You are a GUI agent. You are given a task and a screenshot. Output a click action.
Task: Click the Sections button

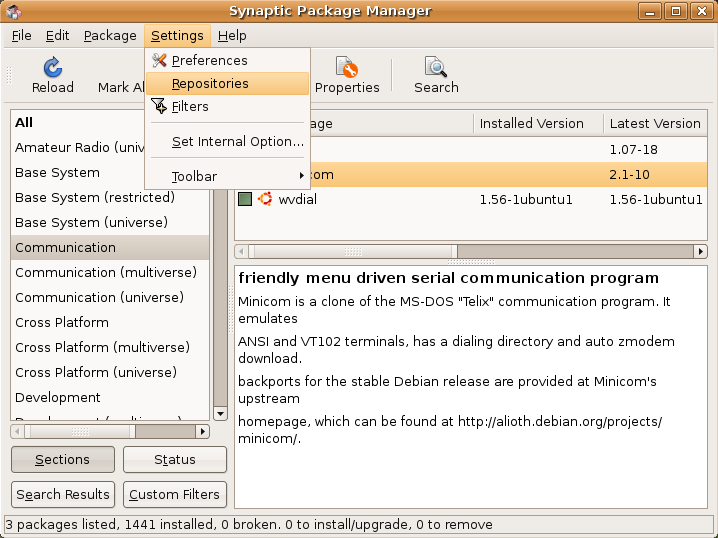point(63,459)
